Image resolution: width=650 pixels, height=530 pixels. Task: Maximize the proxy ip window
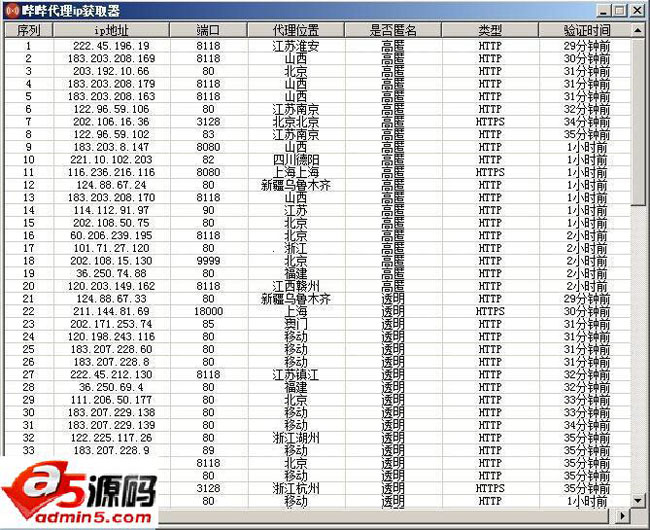click(620, 10)
